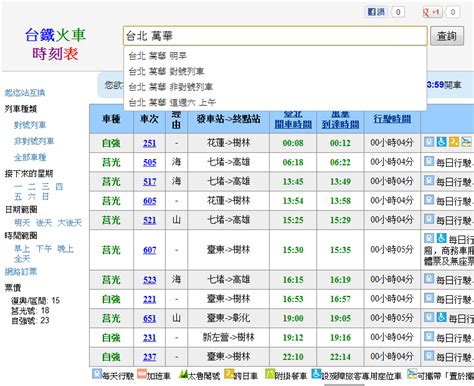
Task: Click daily-service icon in train 605 row
Action: pos(429,200)
